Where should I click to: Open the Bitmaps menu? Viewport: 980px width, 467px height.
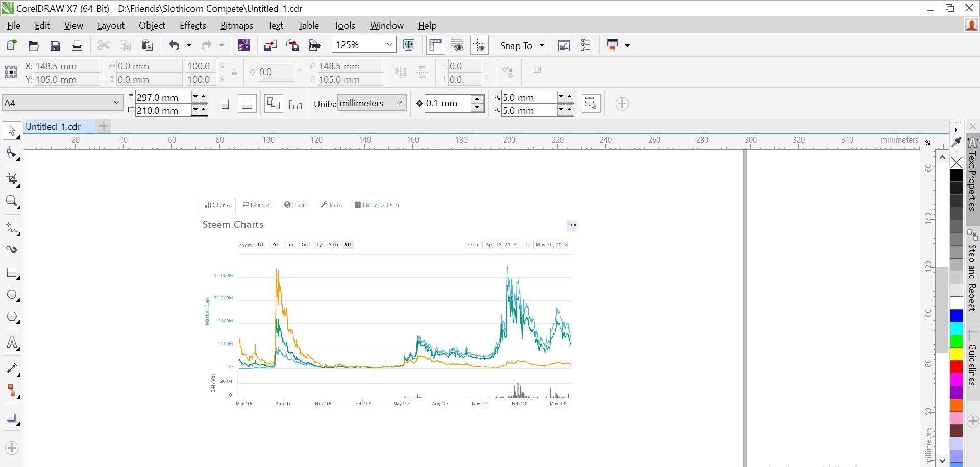pos(236,26)
